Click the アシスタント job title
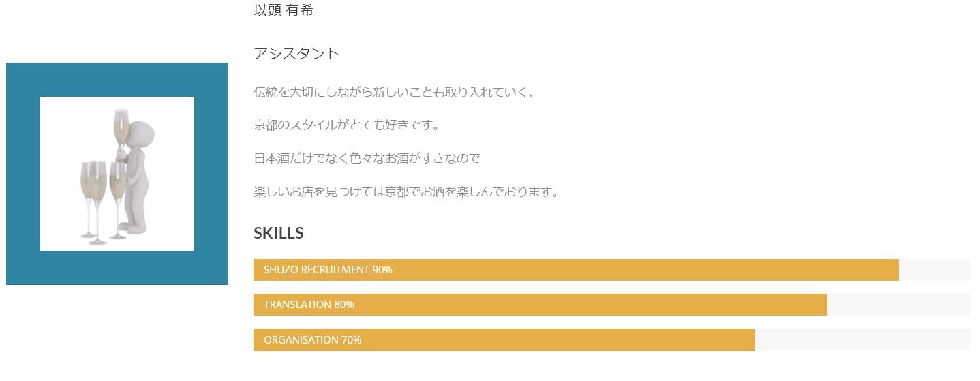 coord(296,54)
